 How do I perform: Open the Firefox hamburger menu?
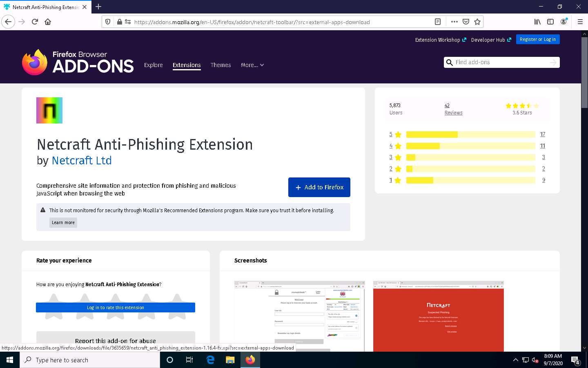(580, 22)
